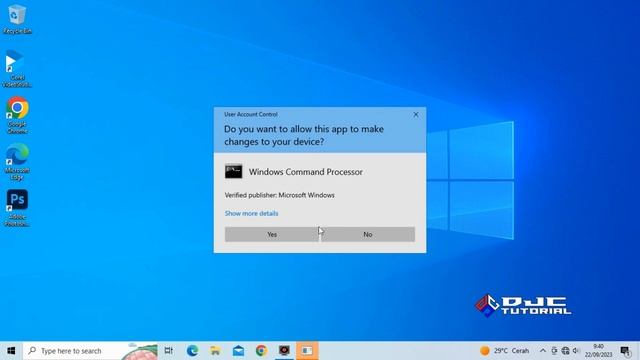
Task: Select the Corel VideoStudio desktop shortcut
Action: point(17,69)
